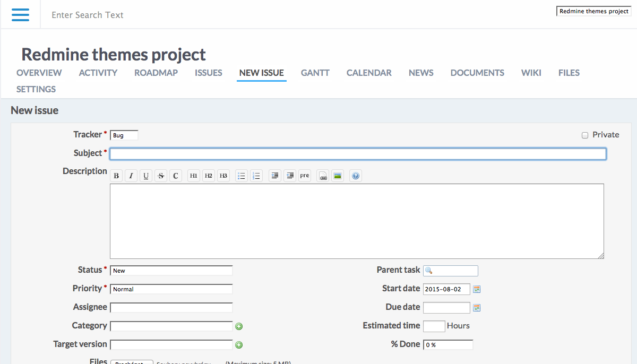Focus the Subject input field

(x=358, y=154)
